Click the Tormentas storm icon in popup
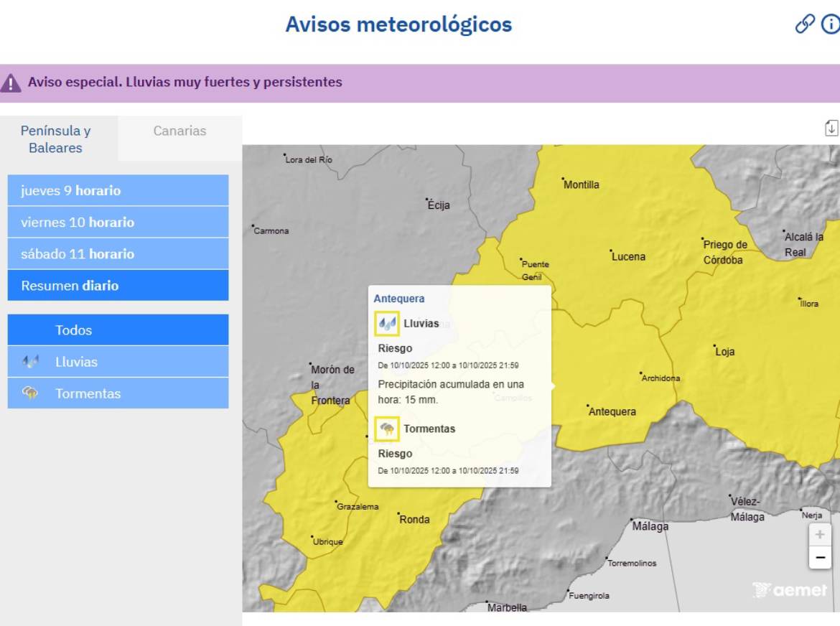This screenshot has width=840, height=626. (x=387, y=429)
